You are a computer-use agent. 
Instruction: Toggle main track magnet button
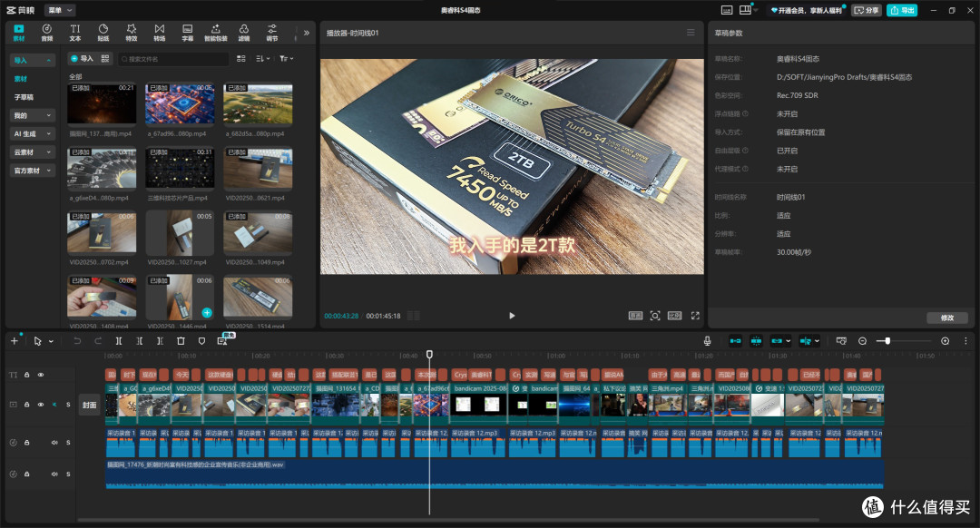pos(735,340)
